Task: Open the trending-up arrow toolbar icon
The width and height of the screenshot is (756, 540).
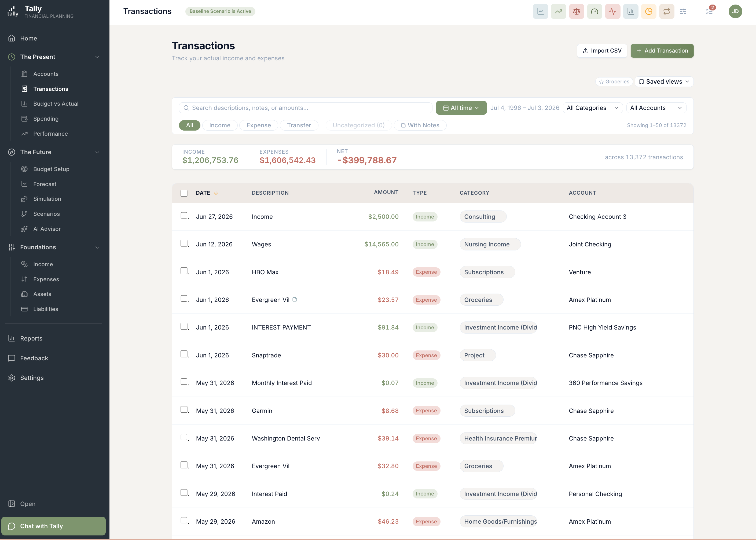Action: pos(559,11)
